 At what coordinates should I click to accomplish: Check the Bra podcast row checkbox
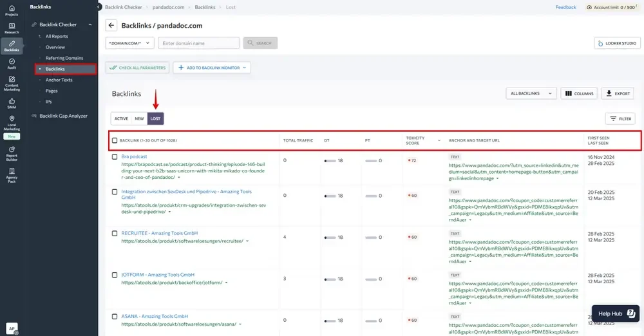115,156
